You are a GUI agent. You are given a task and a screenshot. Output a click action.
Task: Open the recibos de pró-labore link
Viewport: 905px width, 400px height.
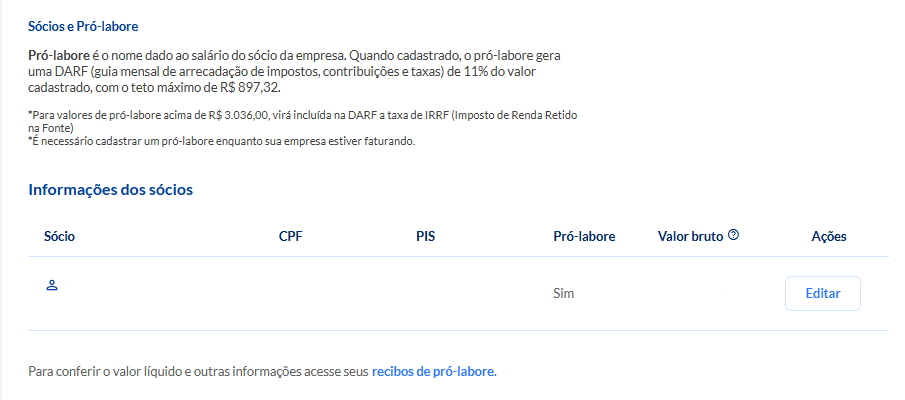434,372
